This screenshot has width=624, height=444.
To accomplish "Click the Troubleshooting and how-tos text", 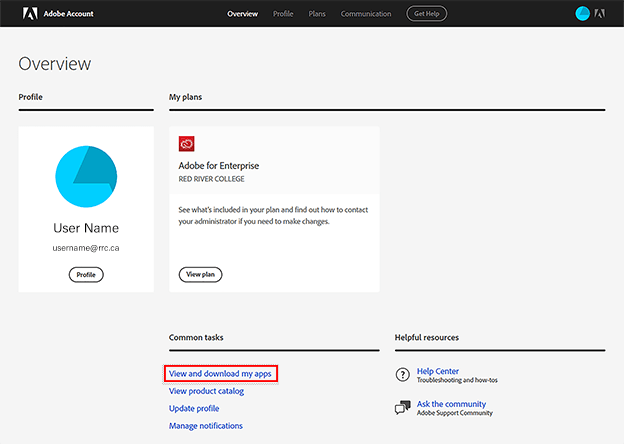I will point(457,380).
